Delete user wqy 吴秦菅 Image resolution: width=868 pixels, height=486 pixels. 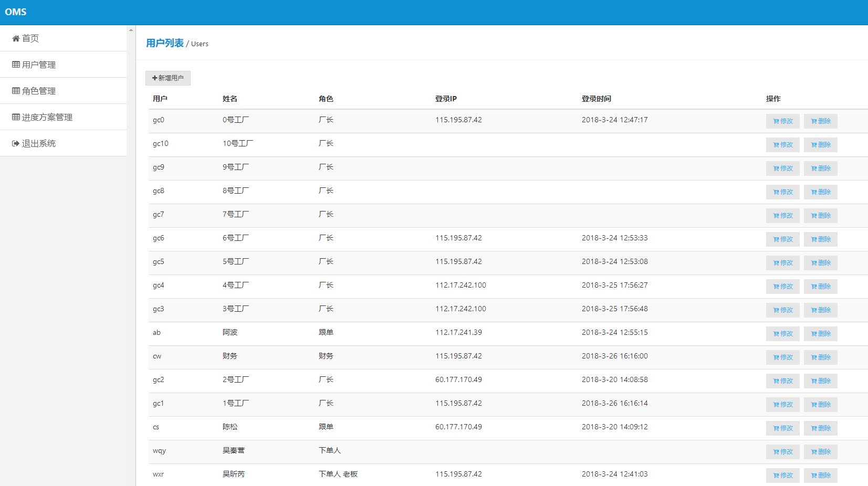tap(821, 452)
